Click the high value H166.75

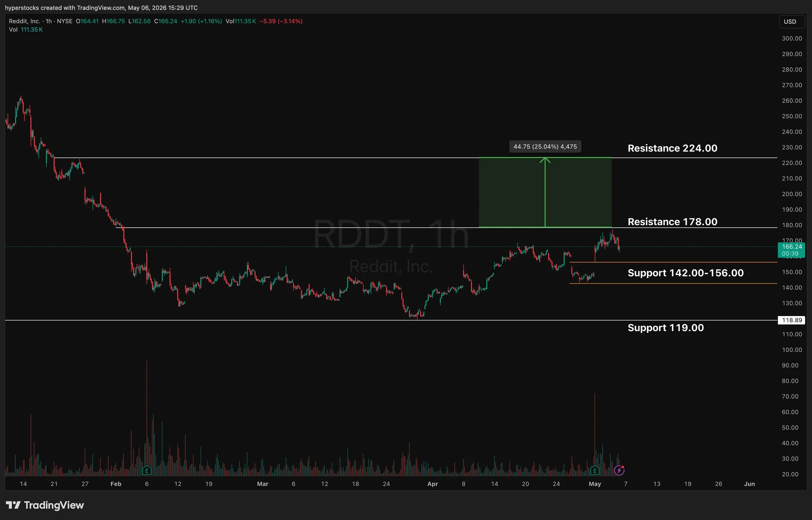114,21
